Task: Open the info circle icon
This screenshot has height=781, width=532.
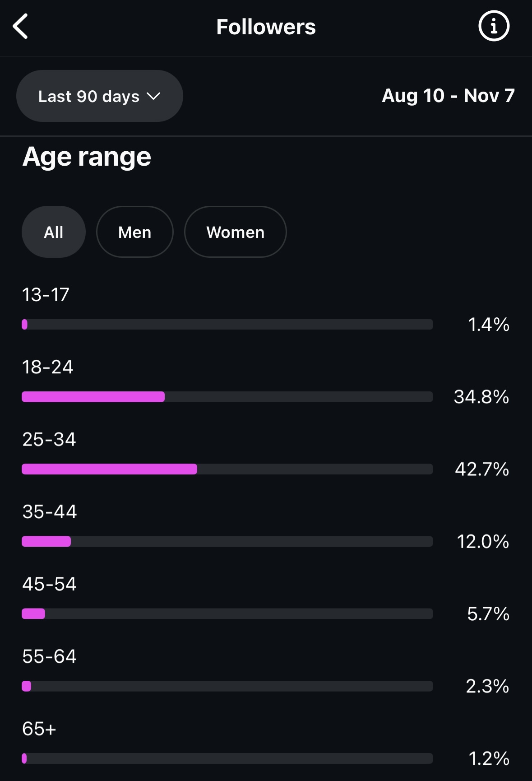Action: pos(494,26)
